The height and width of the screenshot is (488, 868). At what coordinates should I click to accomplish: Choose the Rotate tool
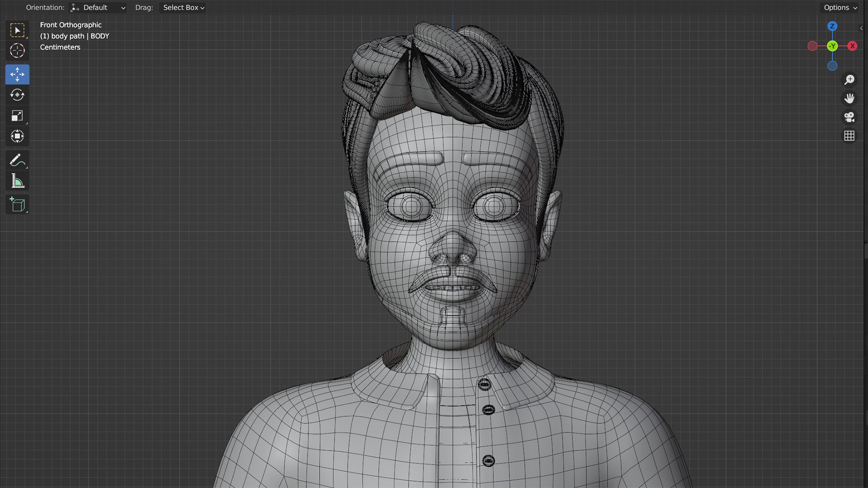[17, 95]
